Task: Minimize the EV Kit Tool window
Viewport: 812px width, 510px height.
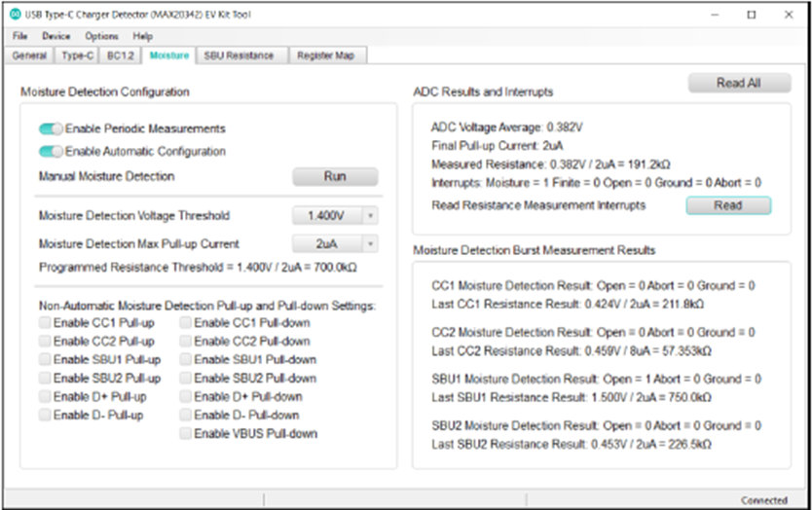Action: (716, 15)
